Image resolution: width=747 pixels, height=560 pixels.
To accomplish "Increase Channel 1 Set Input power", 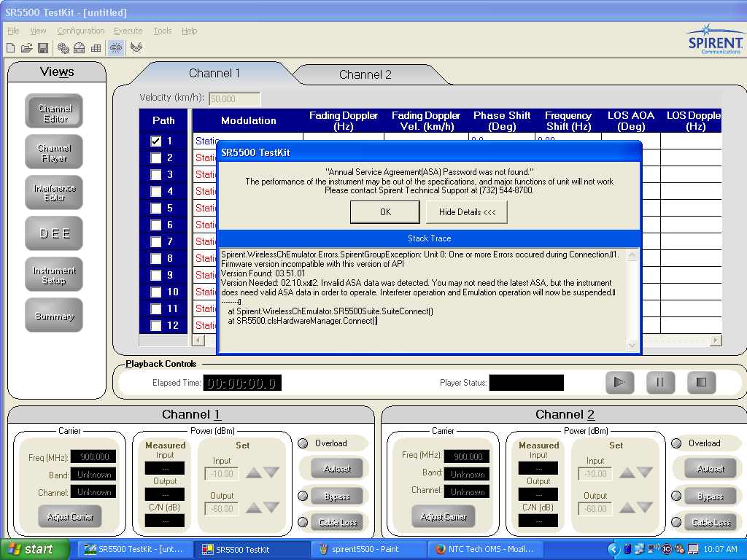I will pos(253,472).
